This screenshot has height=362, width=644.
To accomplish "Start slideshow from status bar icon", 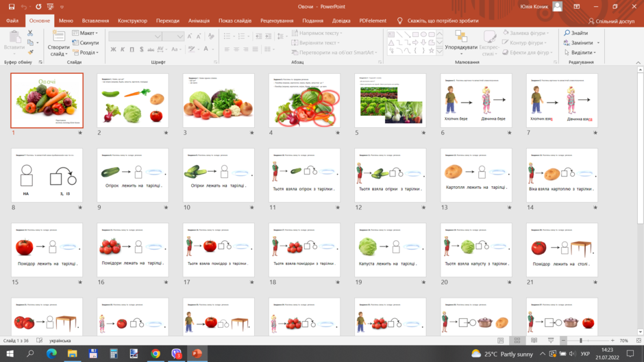I will 551,341.
